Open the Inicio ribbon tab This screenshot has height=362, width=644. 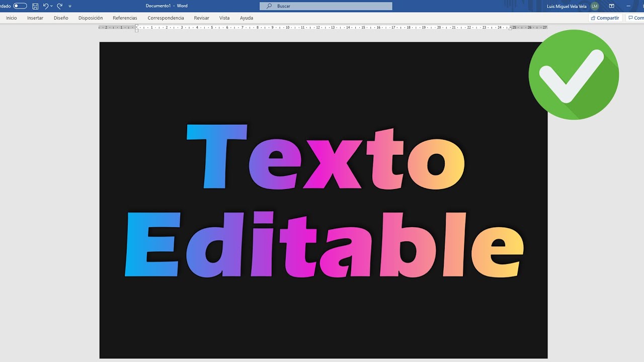pos(12,18)
